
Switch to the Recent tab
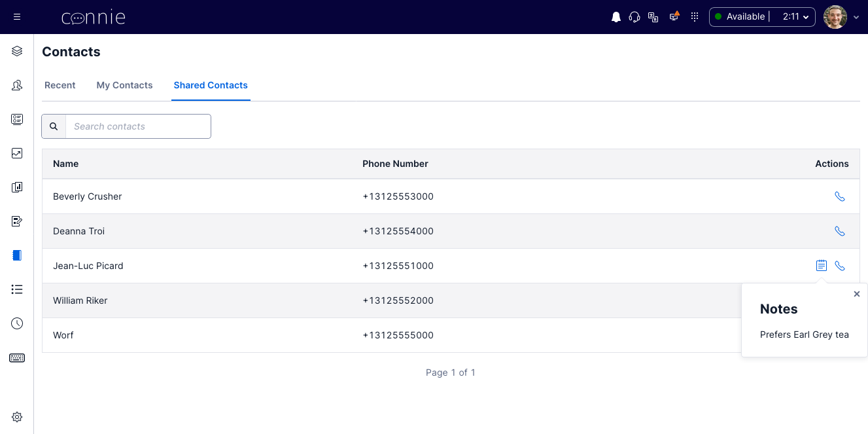coord(60,85)
